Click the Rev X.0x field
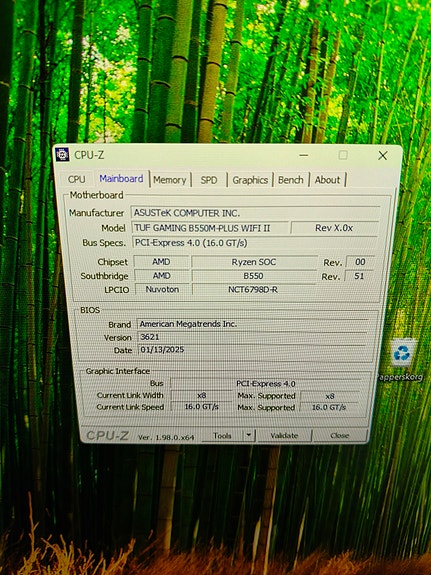 point(335,228)
